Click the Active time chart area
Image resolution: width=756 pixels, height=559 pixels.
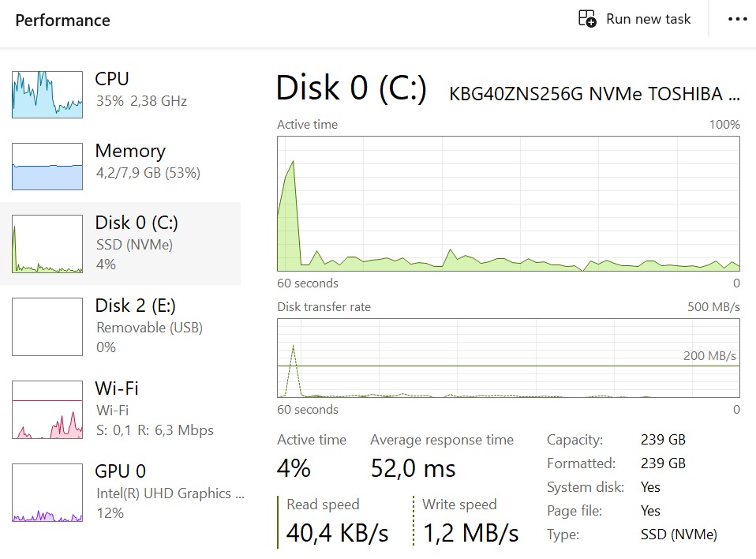coord(508,204)
